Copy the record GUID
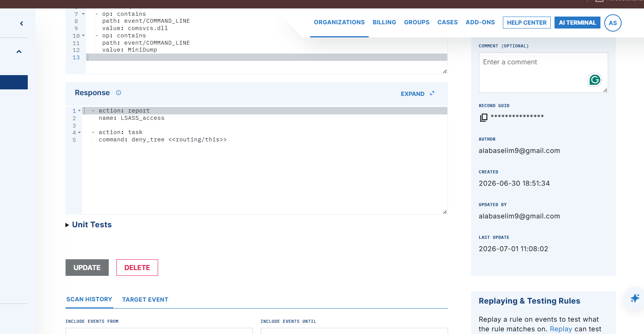Viewport: 644px width, 334px height. (484, 117)
